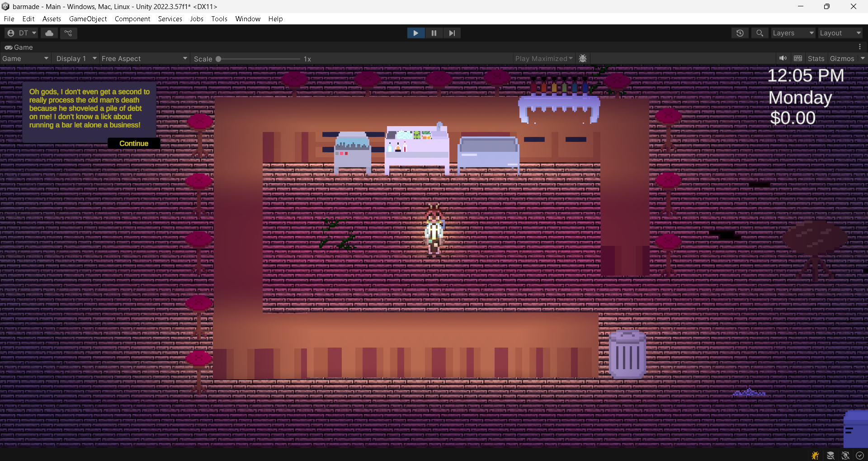
Task: Step forward one frame
Action: coord(452,33)
